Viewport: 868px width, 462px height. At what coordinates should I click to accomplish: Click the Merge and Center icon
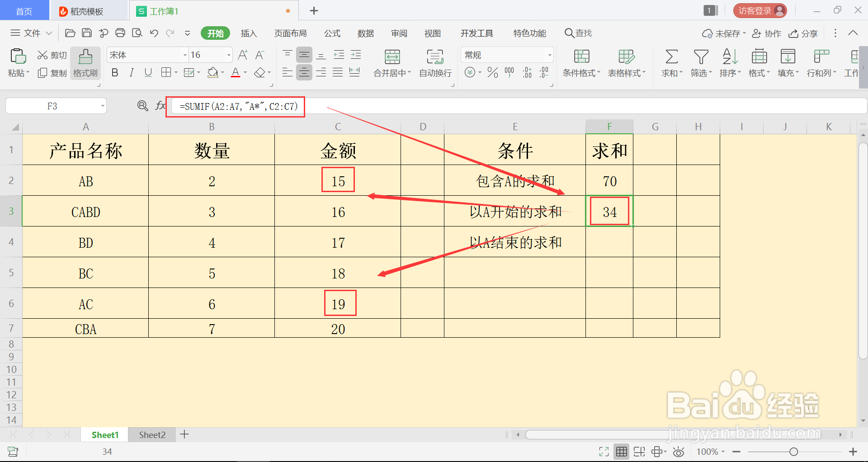tap(392, 57)
